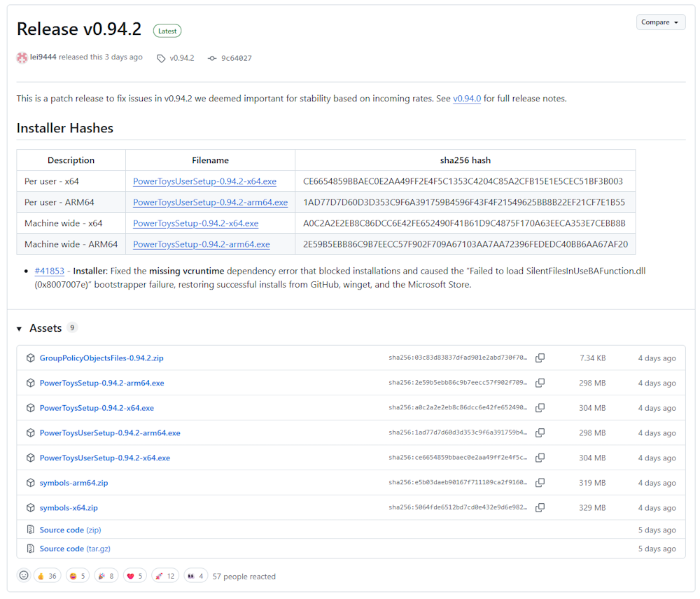Click the '57 people reacted' text
The image size is (700, 599).
point(244,576)
